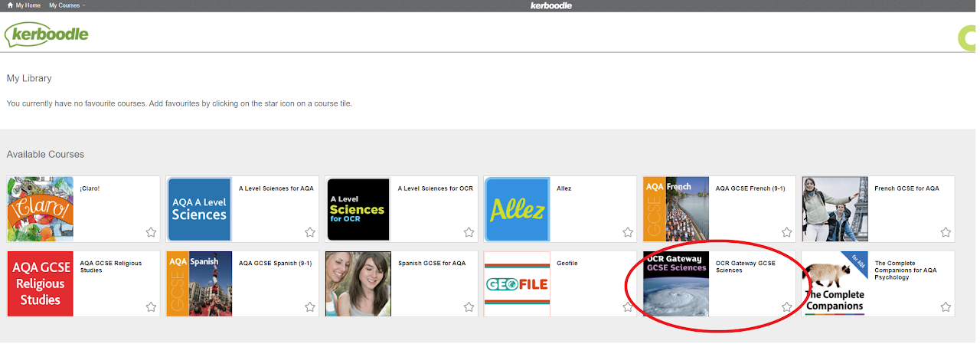Open Spanish GCSE for AQA photo thumbnail

358,283
